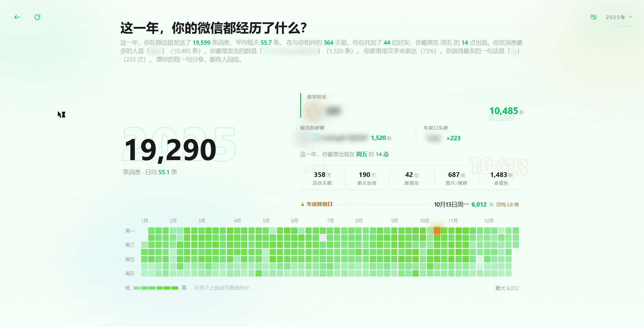Click the headline 这一年，你的微信都经历了什么?
The image size is (644, 327).
click(213, 28)
